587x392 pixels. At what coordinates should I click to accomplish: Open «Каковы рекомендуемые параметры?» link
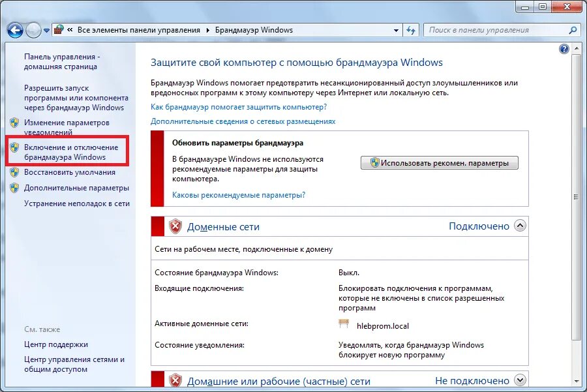239,195
